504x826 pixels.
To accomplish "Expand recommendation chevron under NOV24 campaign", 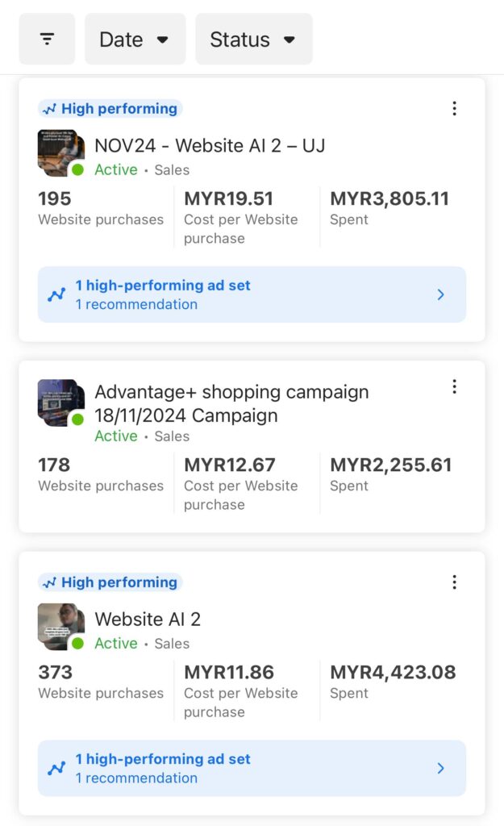I will [440, 294].
